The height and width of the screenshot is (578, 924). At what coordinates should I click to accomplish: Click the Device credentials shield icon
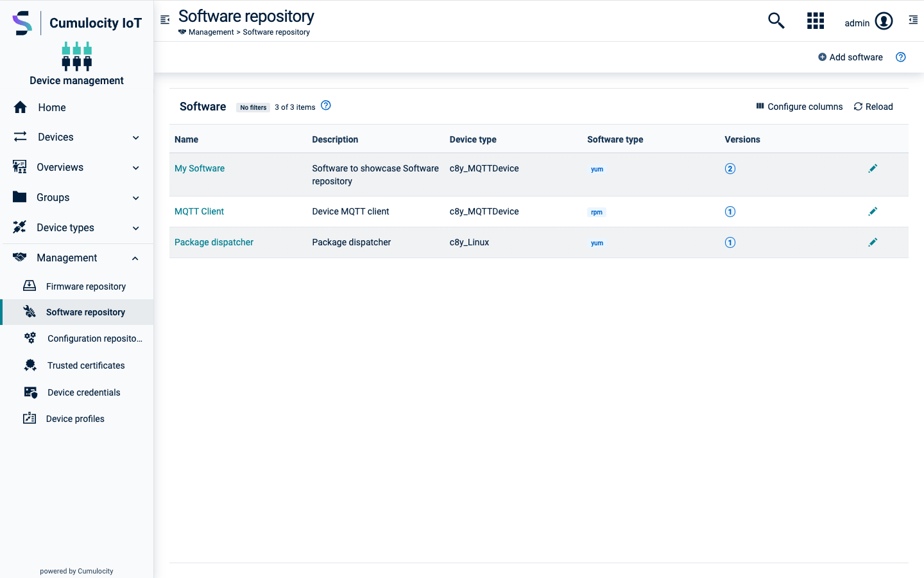[30, 392]
